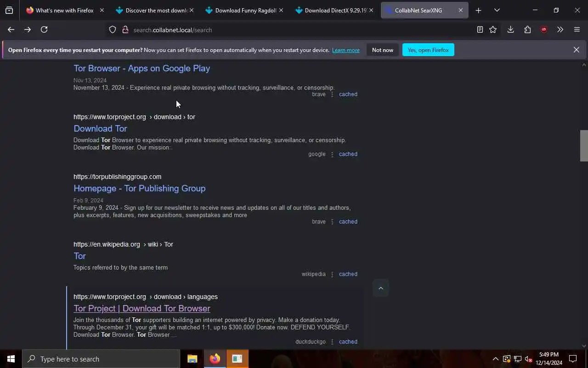Go forward one page

click(28, 29)
